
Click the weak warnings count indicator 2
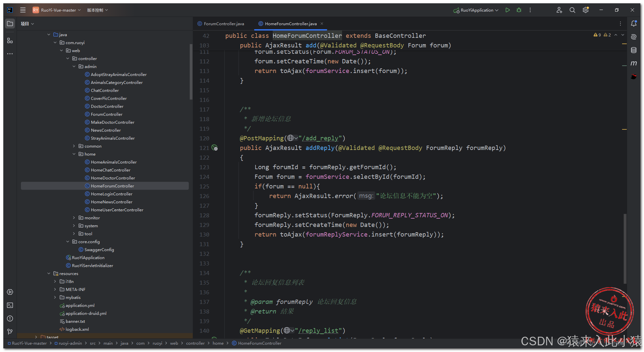(x=607, y=35)
